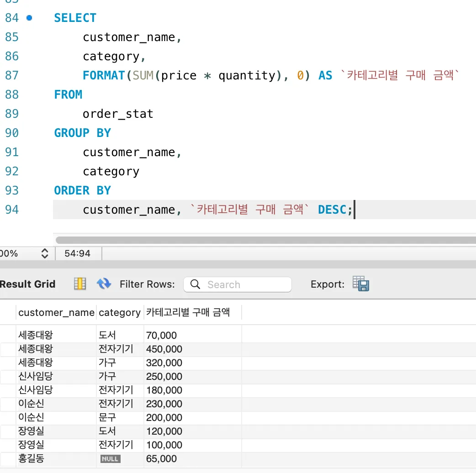Select the cell with value 200,000
Image resolution: width=476 pixels, height=473 pixels.
[x=192, y=417]
